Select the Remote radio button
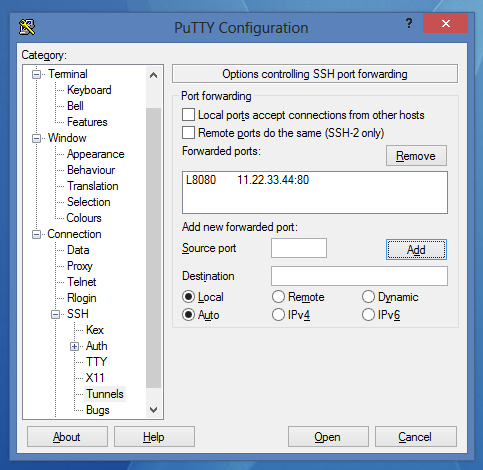 pyautogui.click(x=278, y=297)
